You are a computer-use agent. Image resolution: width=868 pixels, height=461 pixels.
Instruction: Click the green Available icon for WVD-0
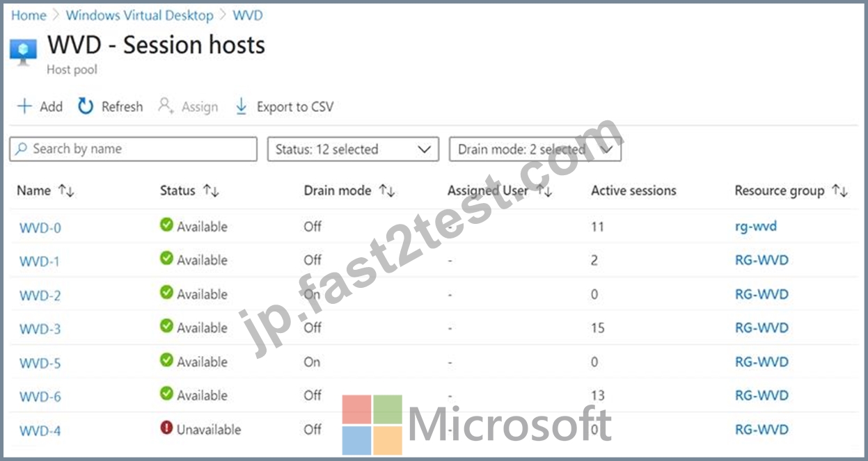click(166, 225)
